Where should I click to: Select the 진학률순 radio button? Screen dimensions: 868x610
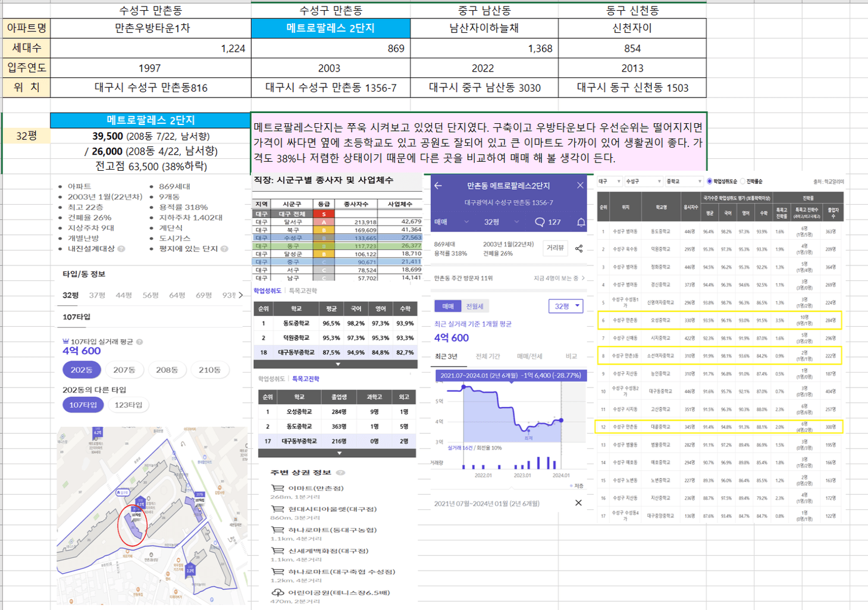[x=742, y=182]
